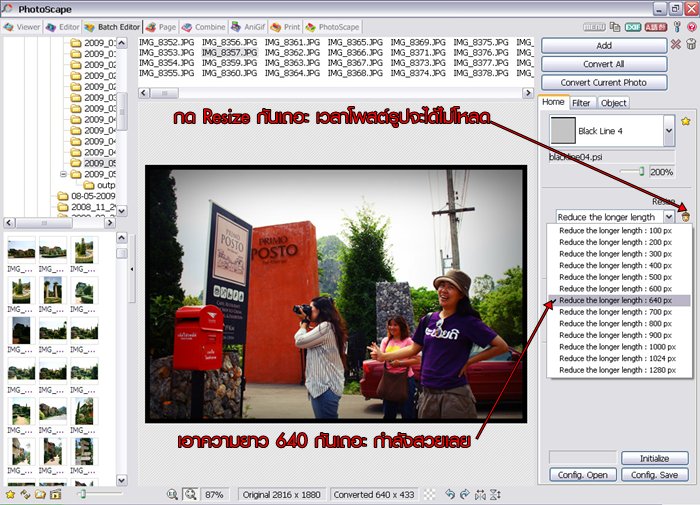
Task: Switch to the Filter settings tab
Action: (x=581, y=103)
